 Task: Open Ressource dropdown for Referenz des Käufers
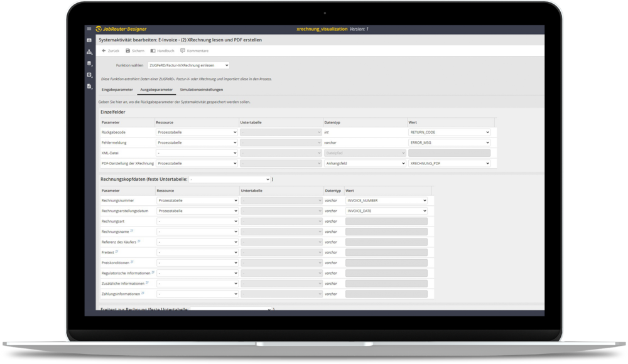point(197,242)
